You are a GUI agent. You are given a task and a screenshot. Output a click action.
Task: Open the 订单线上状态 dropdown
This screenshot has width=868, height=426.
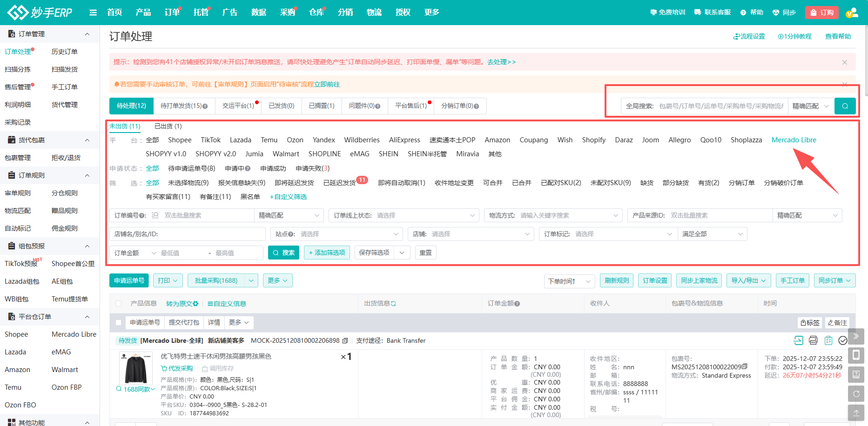click(x=404, y=215)
